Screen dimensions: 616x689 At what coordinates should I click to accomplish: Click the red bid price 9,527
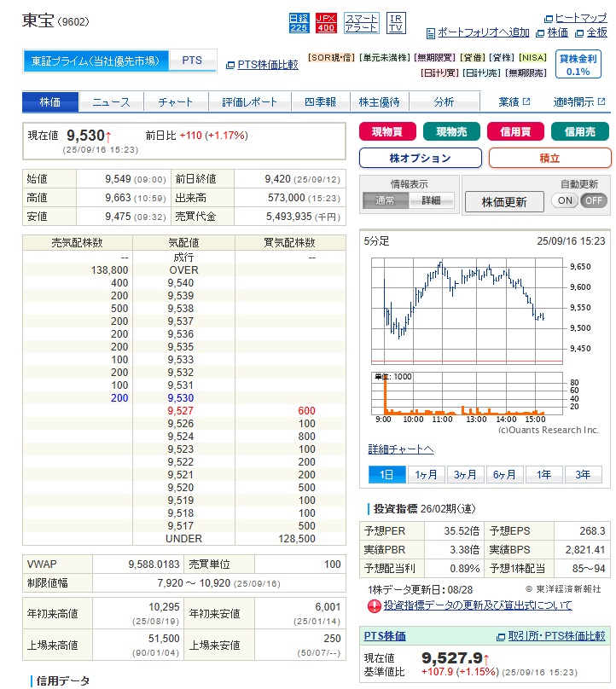[x=180, y=411]
